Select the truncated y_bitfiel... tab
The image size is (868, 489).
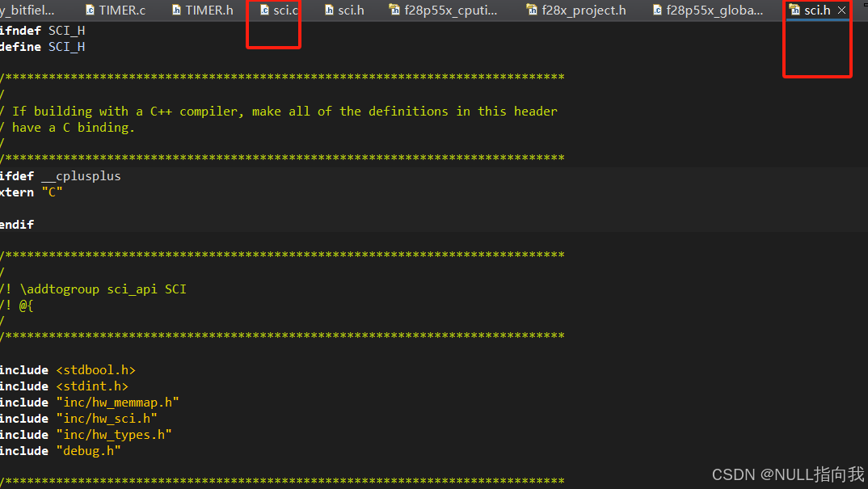tap(27, 10)
